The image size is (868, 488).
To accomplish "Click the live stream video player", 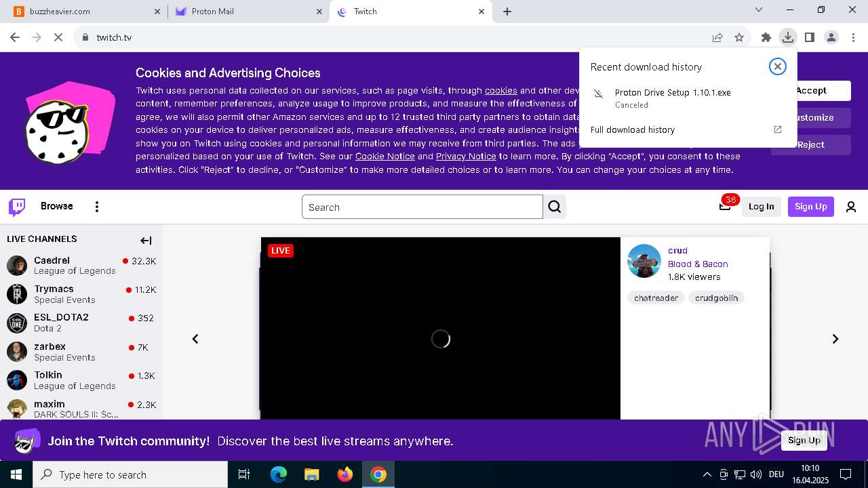I will click(x=441, y=329).
